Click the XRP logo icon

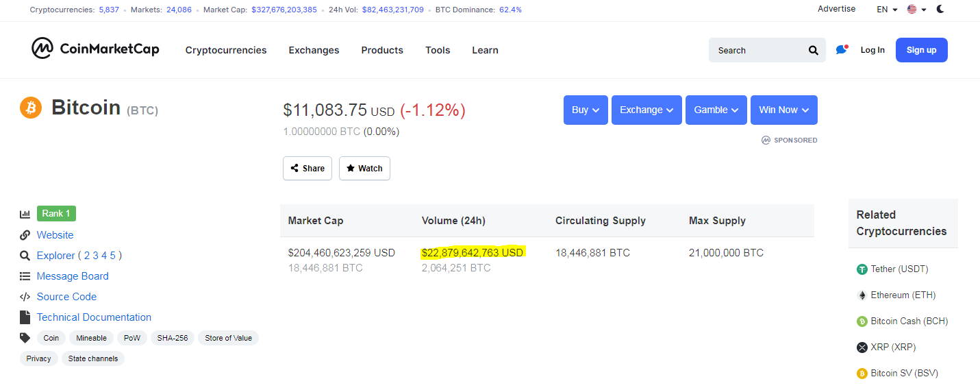(x=862, y=348)
